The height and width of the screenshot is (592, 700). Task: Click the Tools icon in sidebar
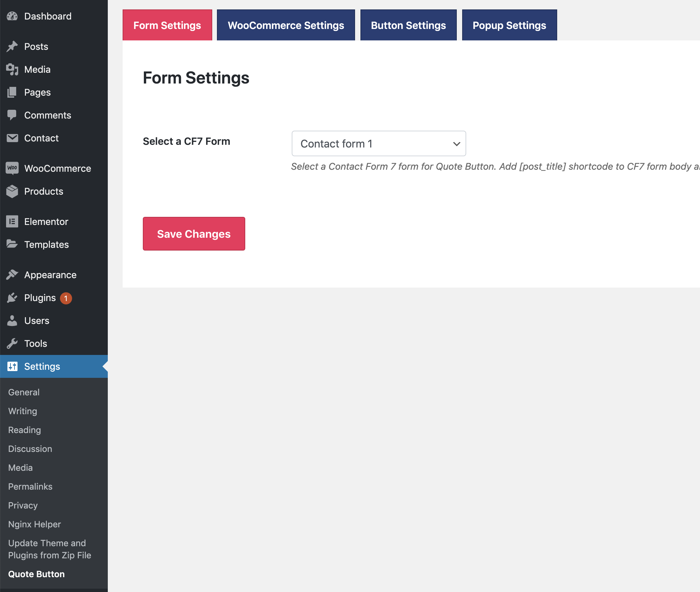13,343
